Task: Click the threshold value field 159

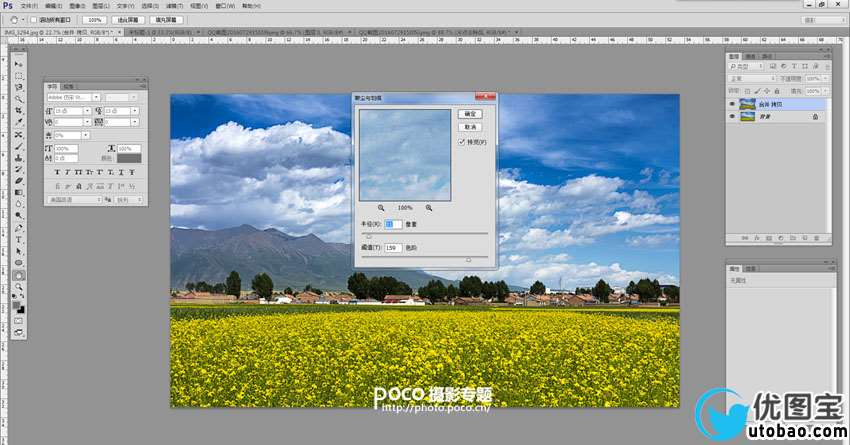Action: coord(393,248)
